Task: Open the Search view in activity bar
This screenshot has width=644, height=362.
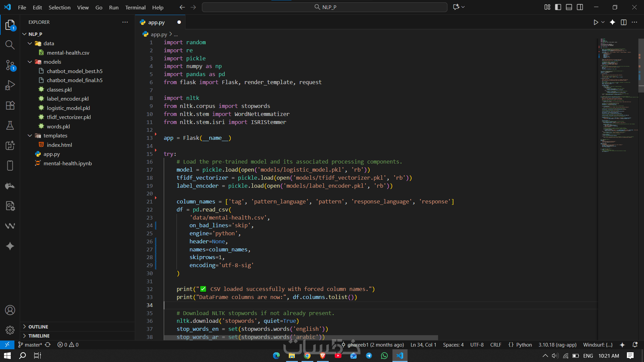Action: tap(10, 45)
